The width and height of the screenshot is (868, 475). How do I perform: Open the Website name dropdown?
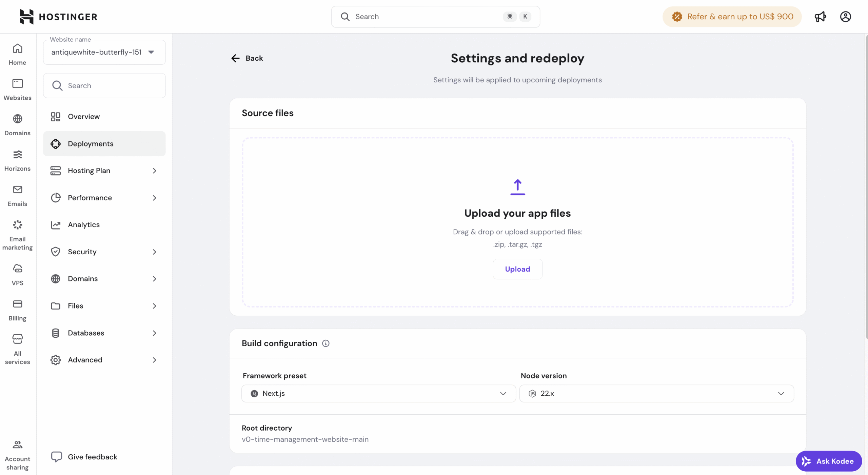(104, 52)
